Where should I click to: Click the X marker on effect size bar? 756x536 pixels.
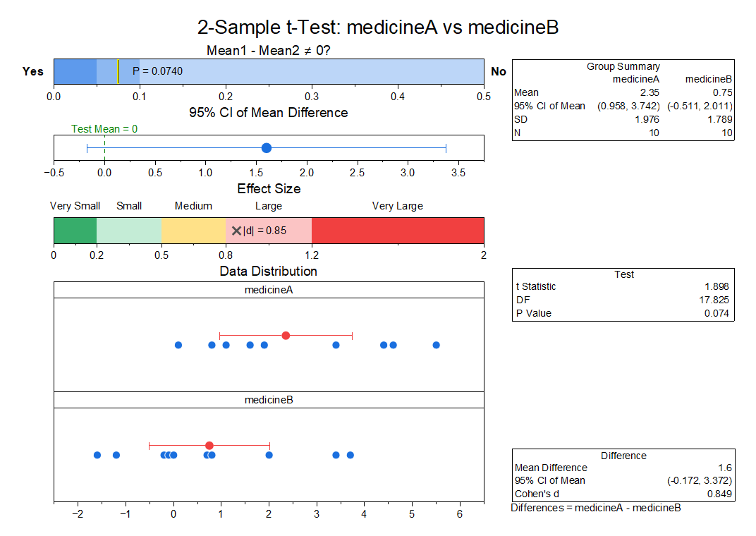click(x=237, y=231)
